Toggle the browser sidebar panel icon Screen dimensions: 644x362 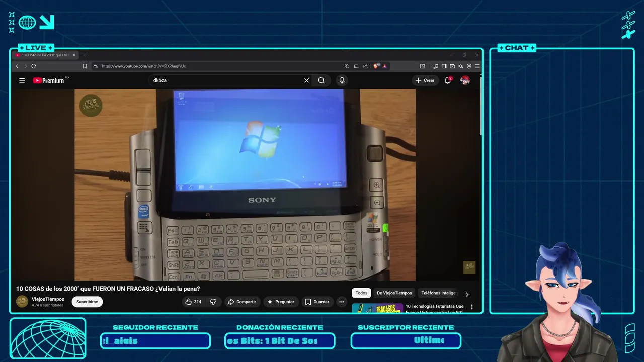point(444,66)
